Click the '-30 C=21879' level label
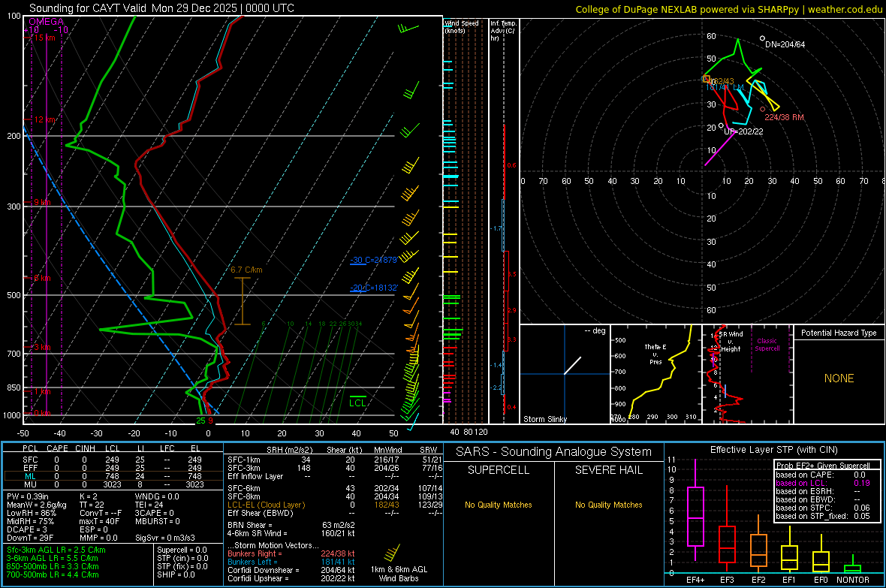 click(x=373, y=260)
